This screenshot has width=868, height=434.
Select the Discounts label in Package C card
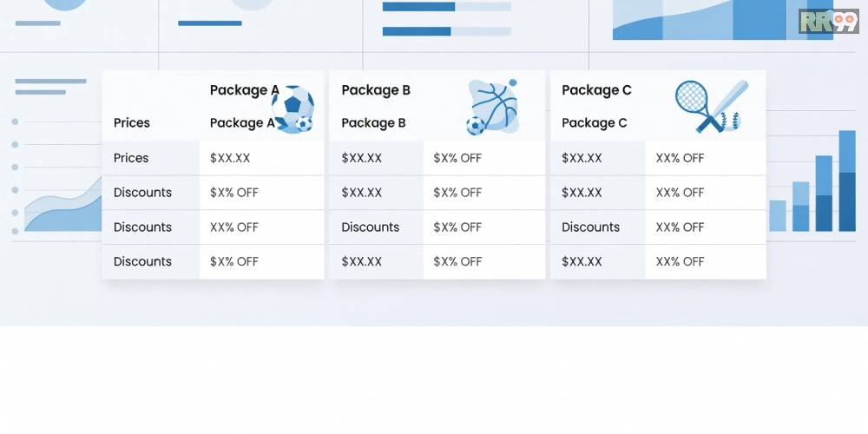click(x=590, y=227)
